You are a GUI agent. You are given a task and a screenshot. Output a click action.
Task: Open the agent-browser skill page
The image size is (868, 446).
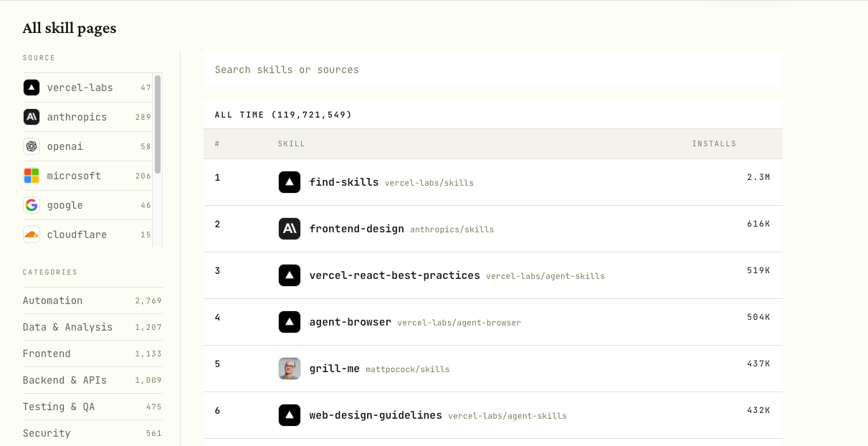pos(350,322)
